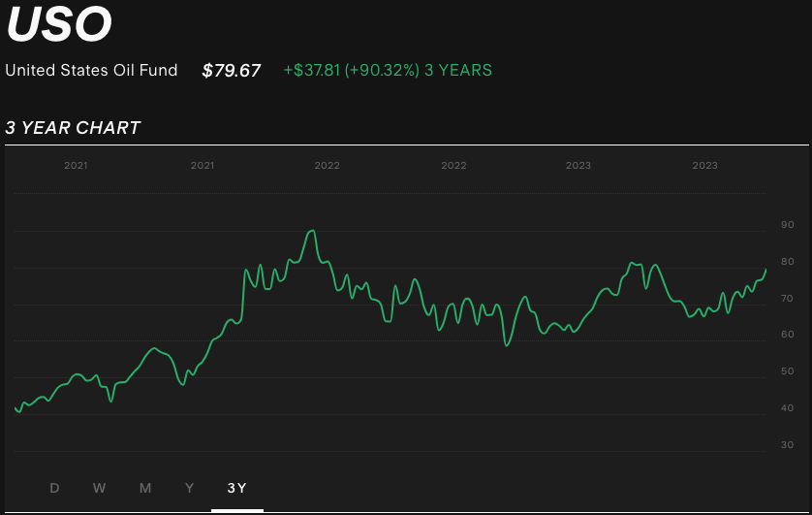The height and width of the screenshot is (515, 812).
Task: Switch to the D chart range tab
Action: point(54,488)
